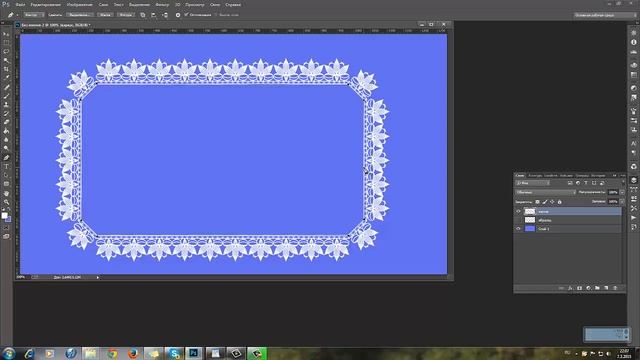Viewport: 640px width, 360px height.
Task: Toggle lock transparent pixels
Action: 537,202
